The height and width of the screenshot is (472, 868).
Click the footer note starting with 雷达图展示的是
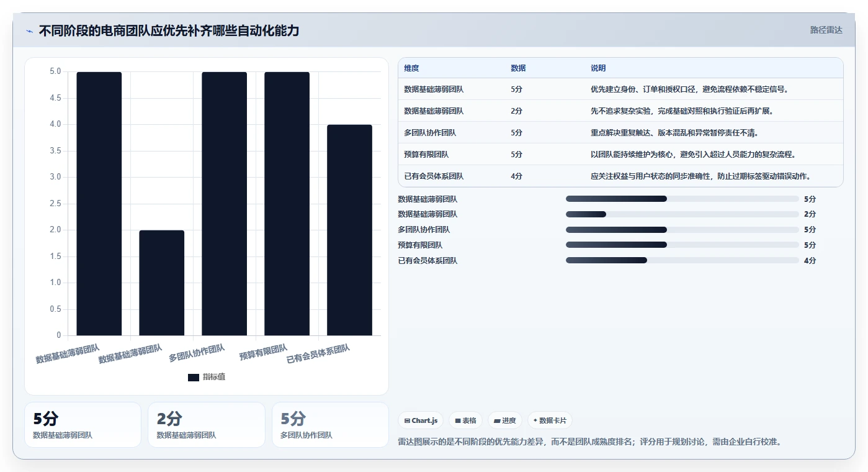coord(589,442)
